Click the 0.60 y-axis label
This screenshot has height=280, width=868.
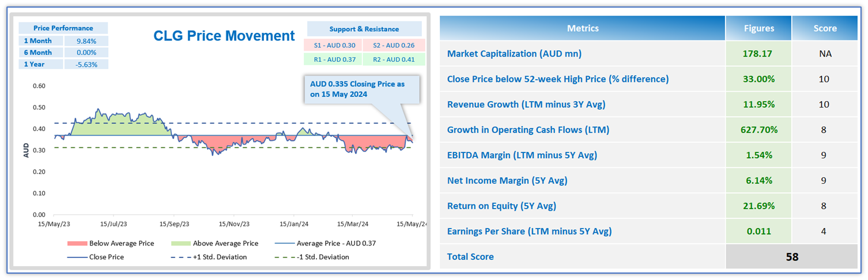[x=39, y=86]
